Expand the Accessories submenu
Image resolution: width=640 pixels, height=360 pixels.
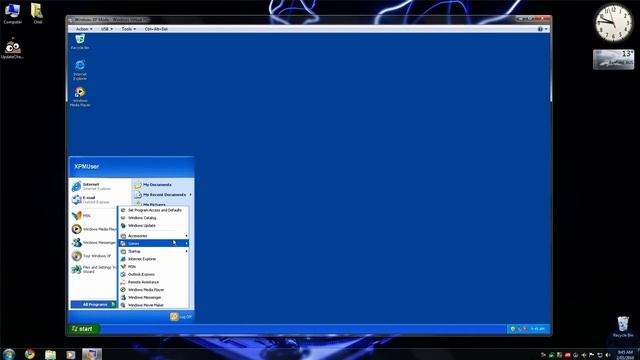pos(153,236)
